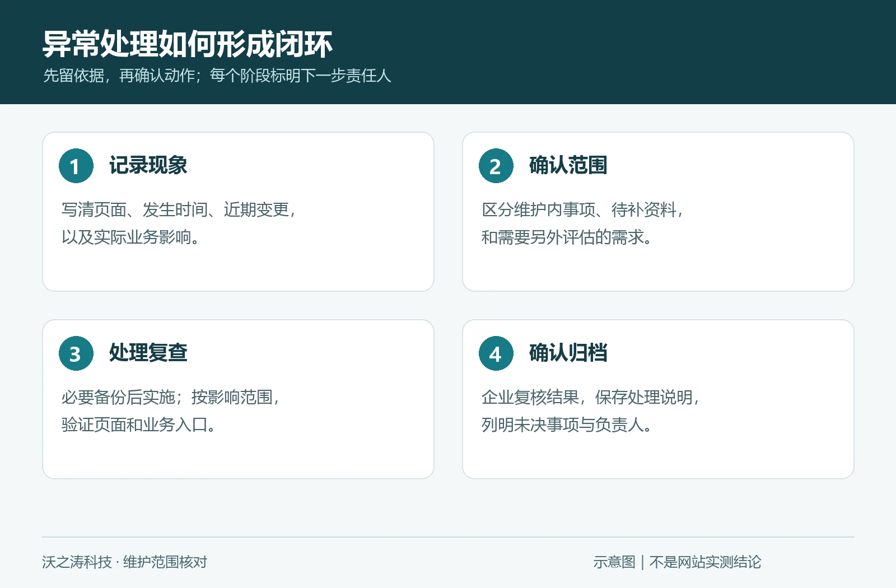
Task: Click the main title 异常处理如何形成闭环
Action: pos(188,44)
